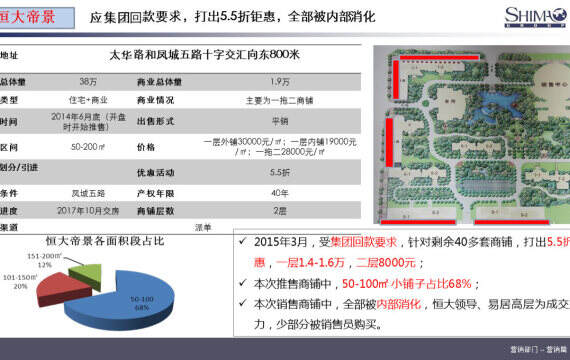This screenshot has height=360, width=570.
Task: Select the 5.5折 discount cell in table
Action: point(280,172)
